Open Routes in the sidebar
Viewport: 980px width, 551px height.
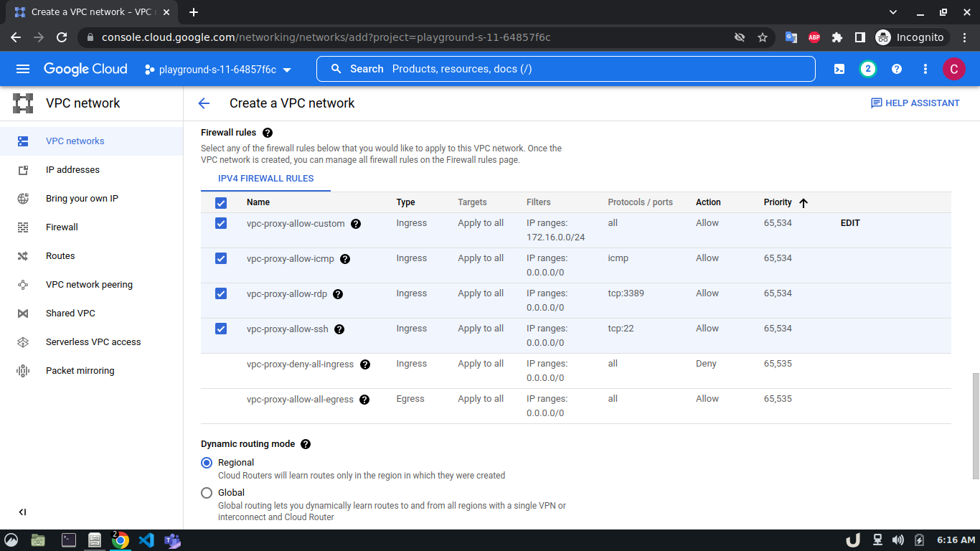pyautogui.click(x=91, y=256)
